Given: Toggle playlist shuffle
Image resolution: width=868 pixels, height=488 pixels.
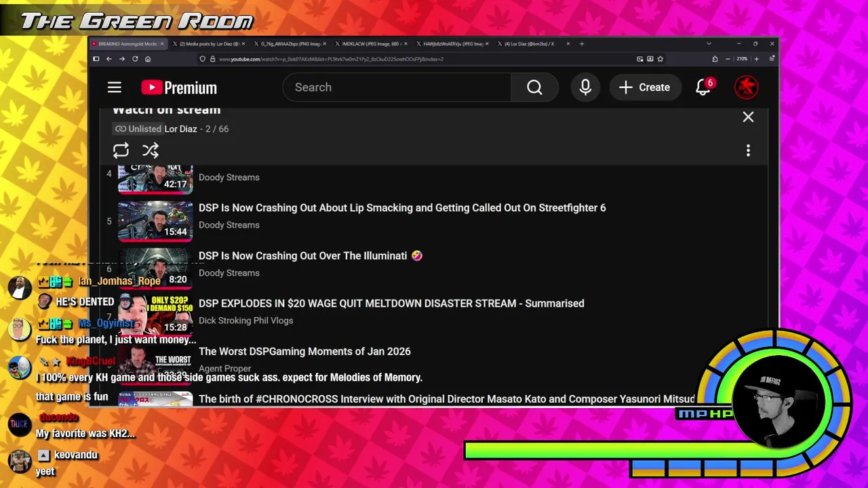Looking at the screenshot, I should tap(151, 150).
